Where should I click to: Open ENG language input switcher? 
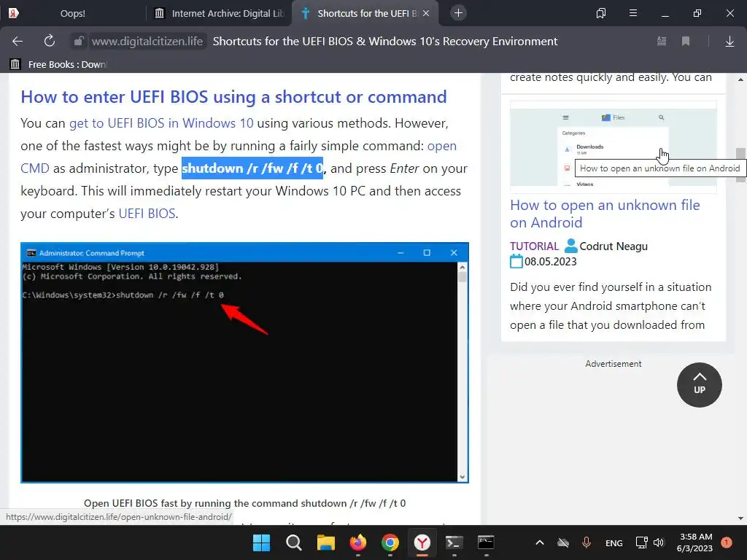pos(614,542)
